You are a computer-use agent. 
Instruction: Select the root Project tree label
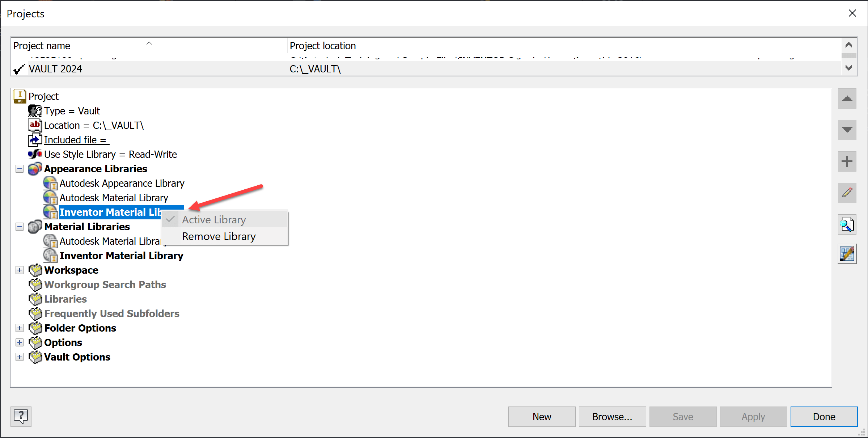[43, 96]
